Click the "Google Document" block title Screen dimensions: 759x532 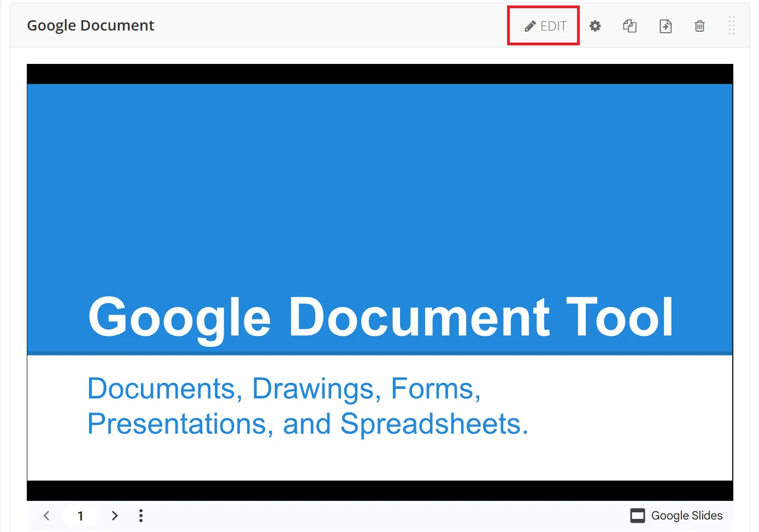(x=91, y=26)
